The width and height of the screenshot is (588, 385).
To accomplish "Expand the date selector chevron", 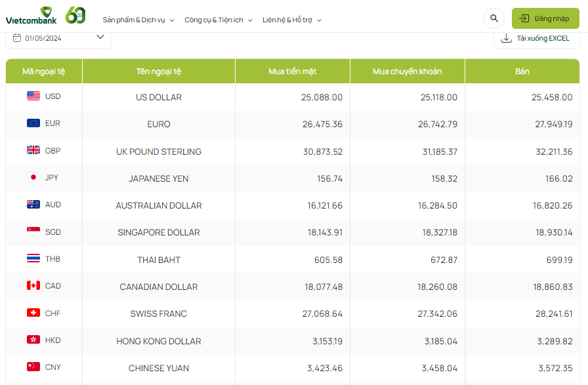I will point(100,37).
